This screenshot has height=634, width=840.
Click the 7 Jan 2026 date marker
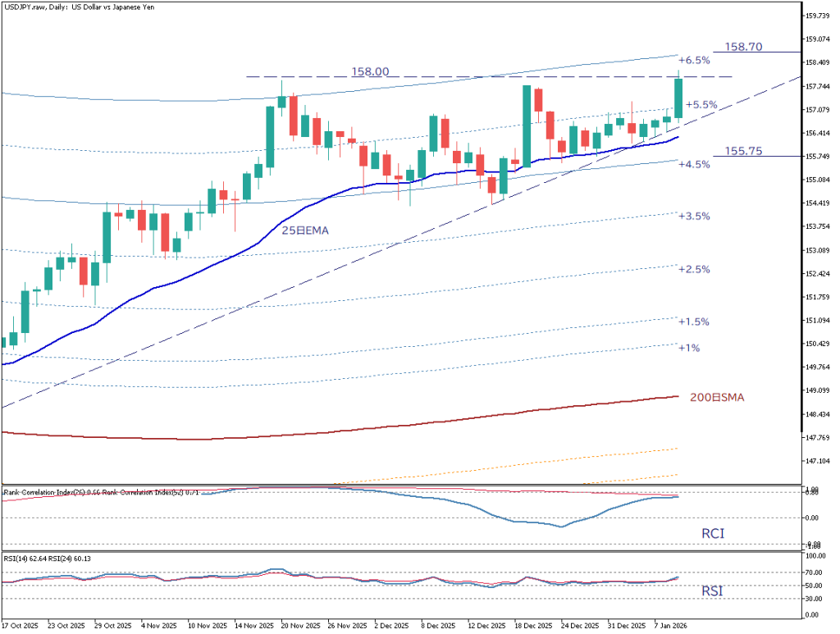(x=671, y=625)
